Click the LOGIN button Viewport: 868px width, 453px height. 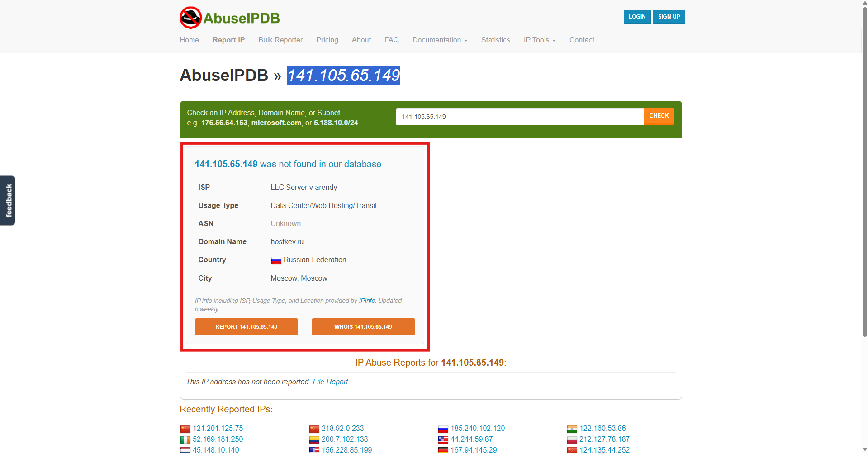pos(637,17)
